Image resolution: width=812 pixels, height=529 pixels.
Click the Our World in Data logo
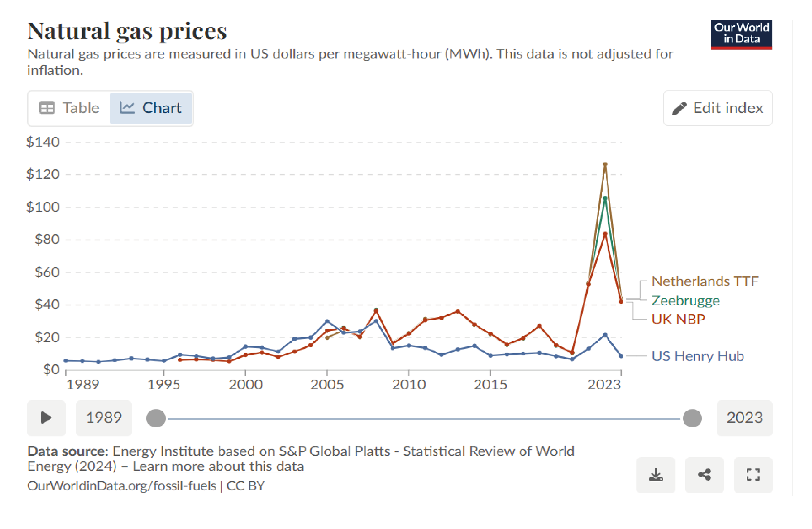(741, 35)
